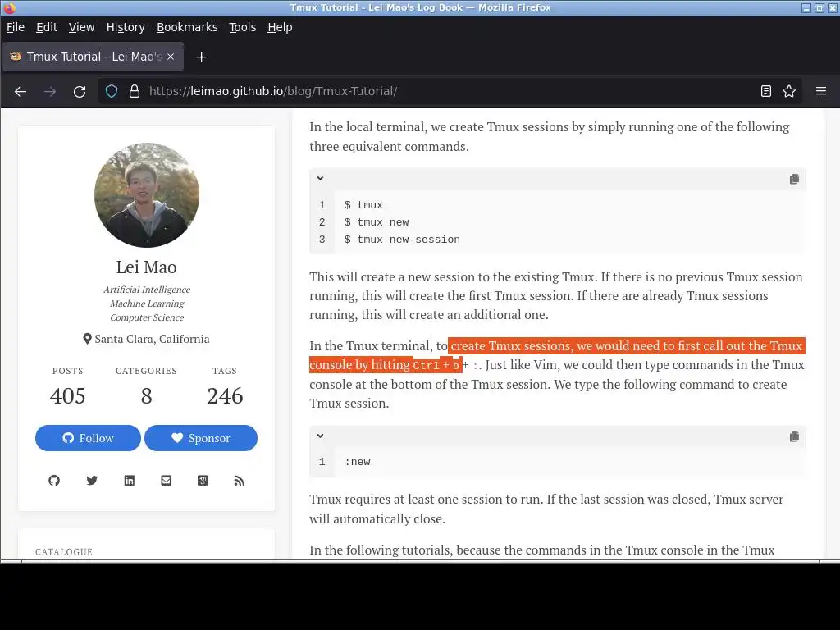Click the Lei Mao name heading
The height and width of the screenshot is (630, 840).
(146, 267)
